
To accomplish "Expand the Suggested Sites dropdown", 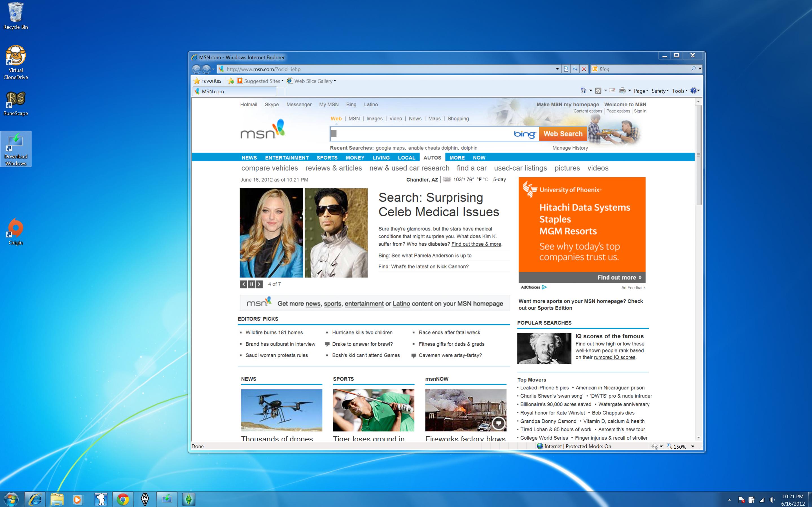I will tap(282, 81).
